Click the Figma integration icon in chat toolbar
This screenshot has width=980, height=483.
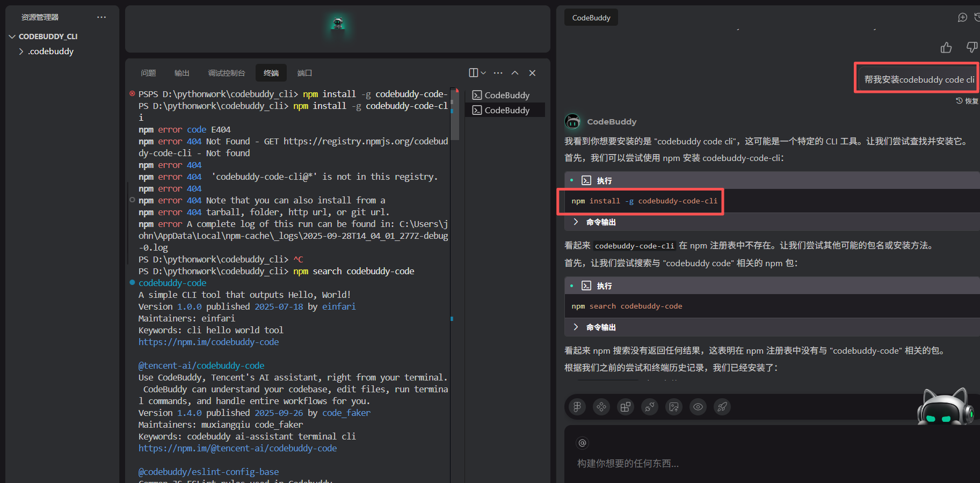point(577,407)
